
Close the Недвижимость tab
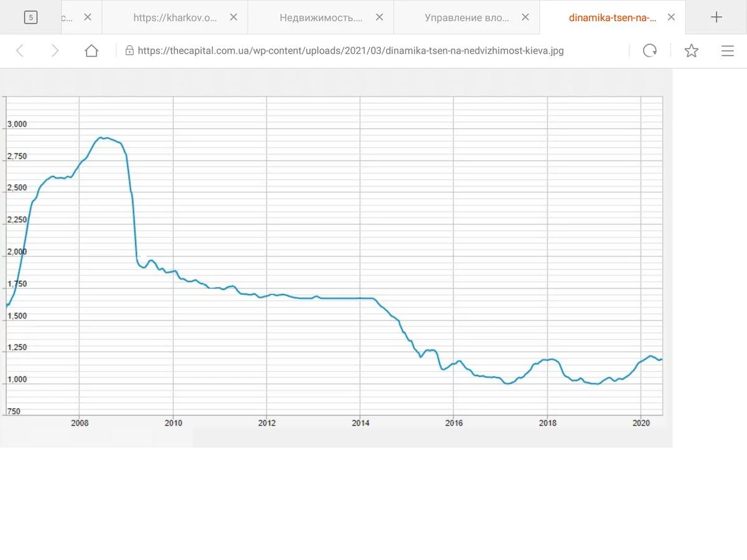(x=379, y=17)
